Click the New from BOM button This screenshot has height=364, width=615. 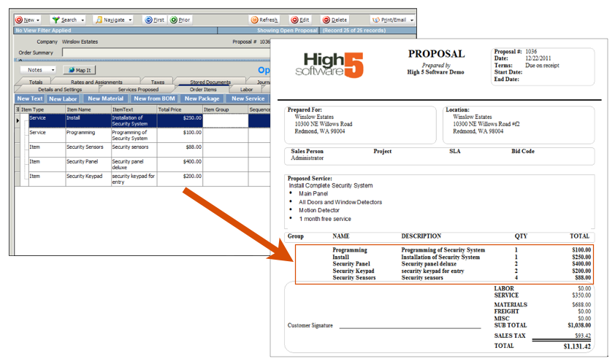coord(154,98)
